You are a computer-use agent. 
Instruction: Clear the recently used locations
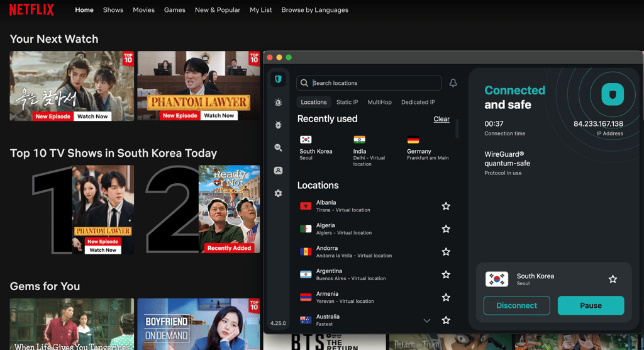[441, 119]
